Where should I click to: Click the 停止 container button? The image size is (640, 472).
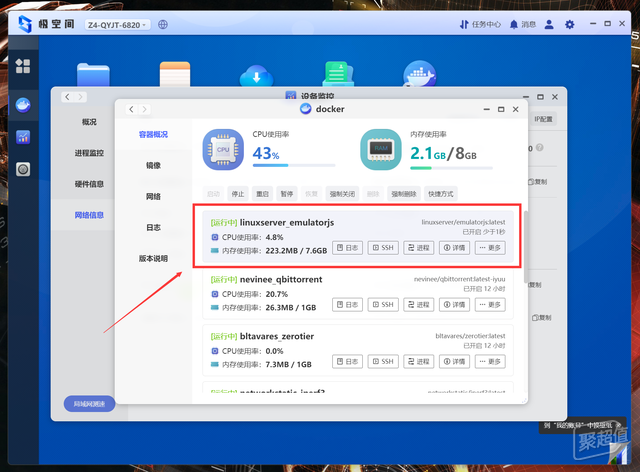click(x=238, y=194)
